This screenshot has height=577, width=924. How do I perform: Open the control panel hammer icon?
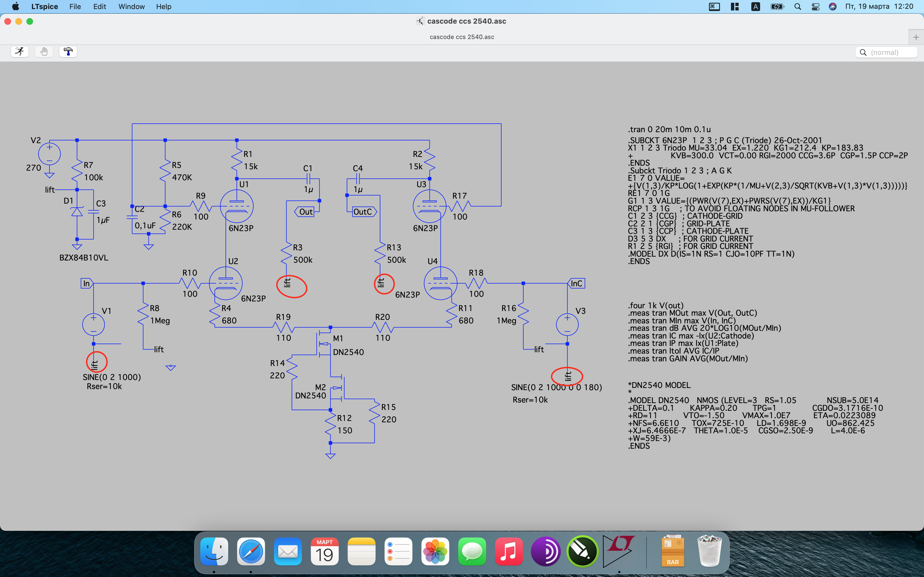click(68, 52)
